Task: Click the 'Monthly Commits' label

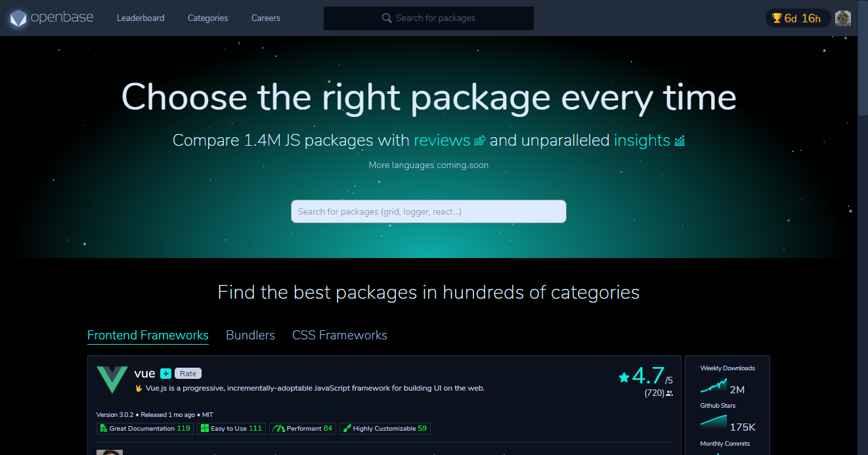Action: [725, 444]
